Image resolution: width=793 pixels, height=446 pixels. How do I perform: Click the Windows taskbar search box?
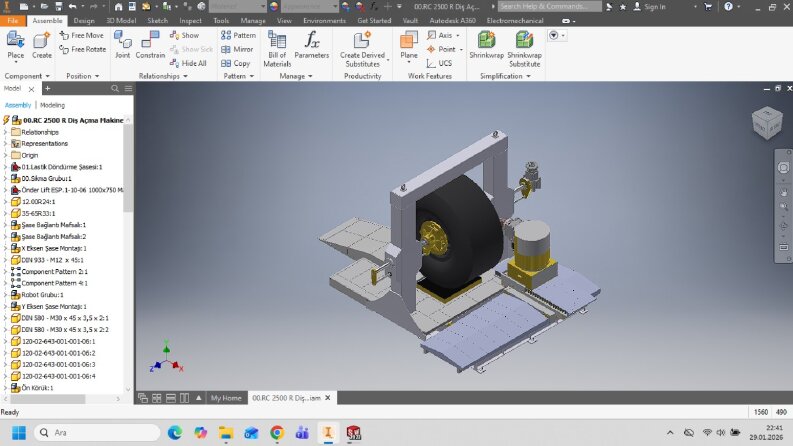click(97, 432)
